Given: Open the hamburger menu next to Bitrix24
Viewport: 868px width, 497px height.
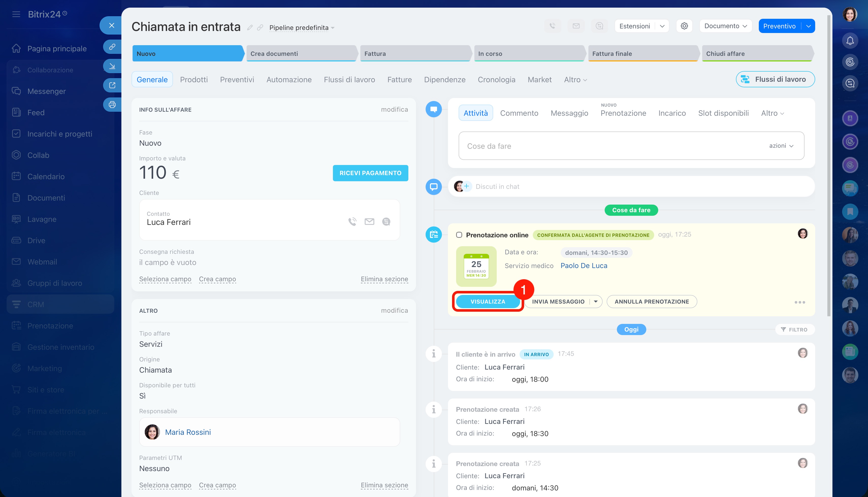Looking at the screenshot, I should click(x=16, y=14).
